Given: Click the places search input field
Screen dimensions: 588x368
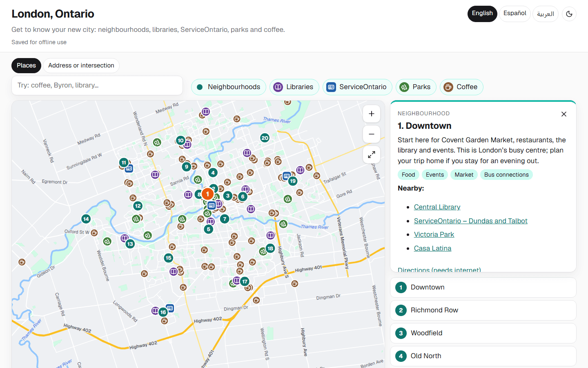Looking at the screenshot, I should [97, 85].
